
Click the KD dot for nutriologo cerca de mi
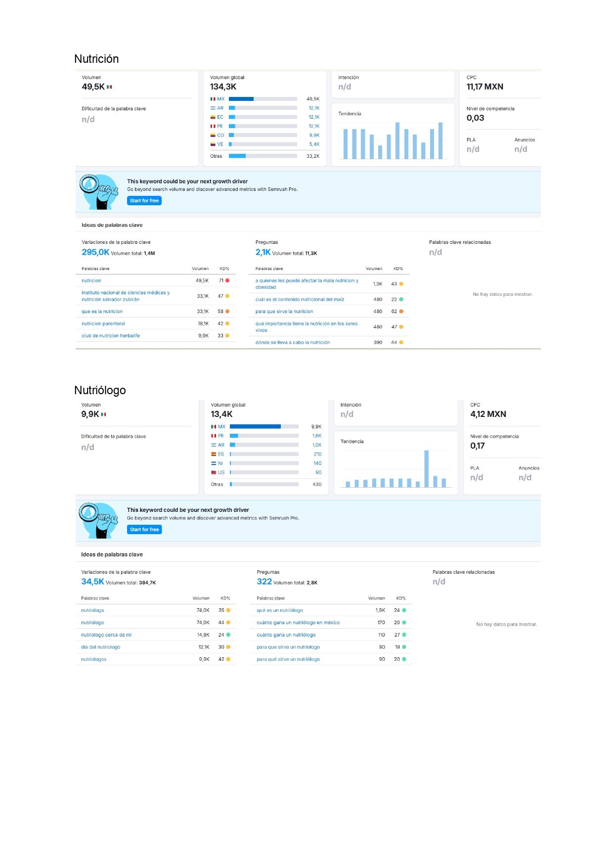(228, 635)
